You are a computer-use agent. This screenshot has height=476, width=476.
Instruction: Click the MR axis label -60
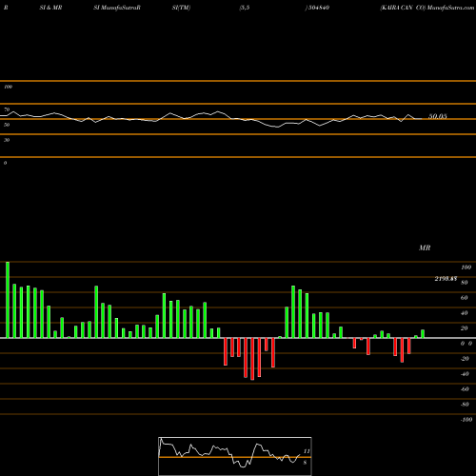[465, 389]
